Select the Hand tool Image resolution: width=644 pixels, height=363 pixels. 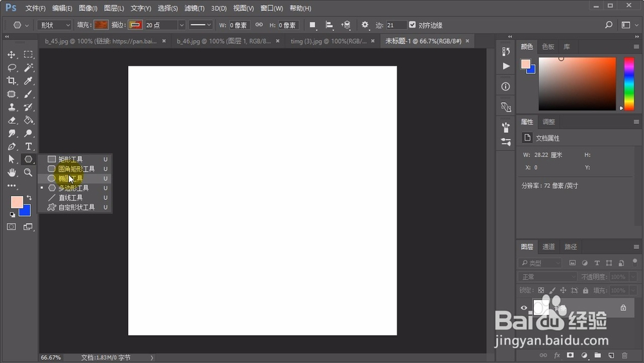pos(12,172)
